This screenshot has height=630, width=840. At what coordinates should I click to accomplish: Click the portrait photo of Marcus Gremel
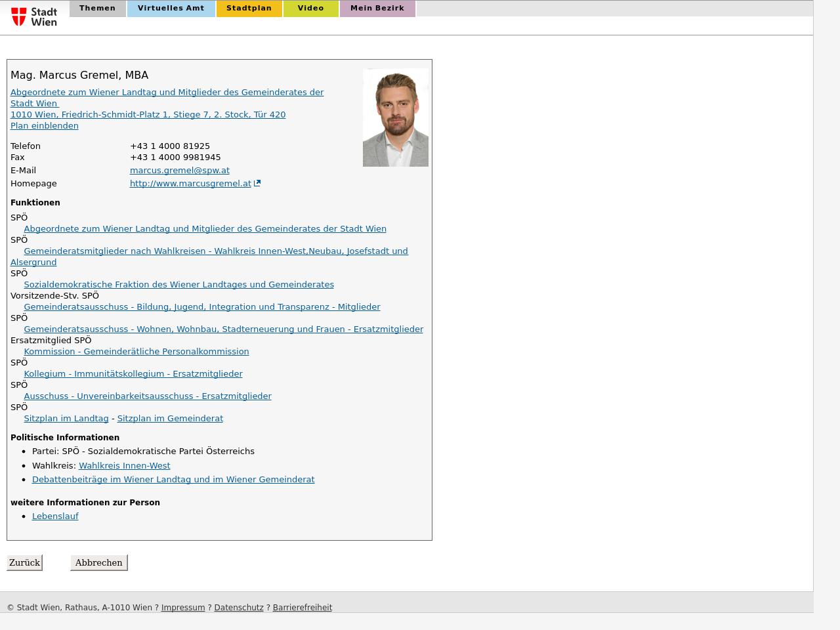coord(396,117)
